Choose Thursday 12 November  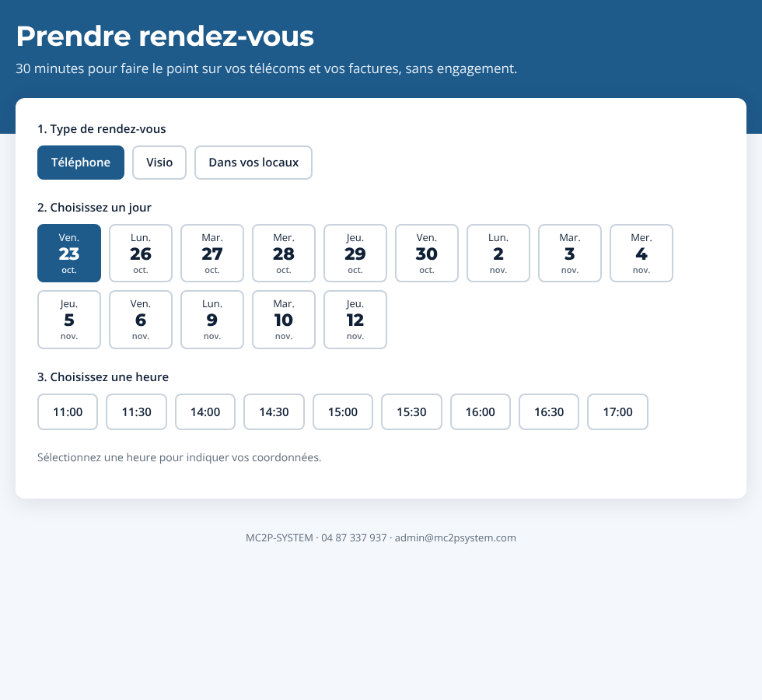[355, 320]
